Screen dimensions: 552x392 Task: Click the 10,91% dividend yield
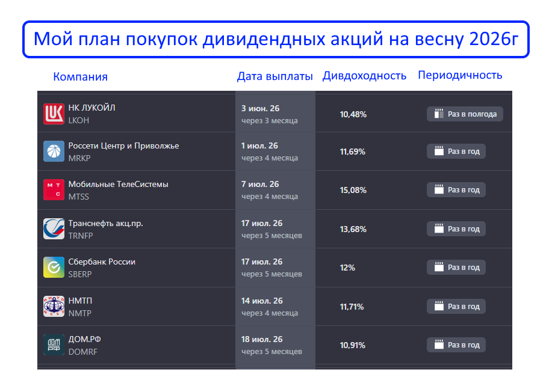point(352,345)
